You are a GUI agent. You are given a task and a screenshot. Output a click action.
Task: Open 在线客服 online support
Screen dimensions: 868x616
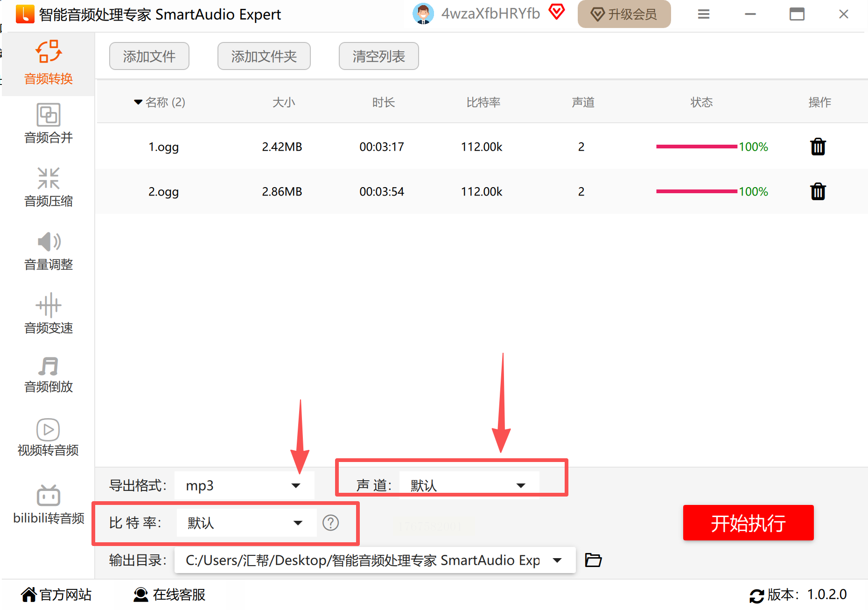(169, 595)
